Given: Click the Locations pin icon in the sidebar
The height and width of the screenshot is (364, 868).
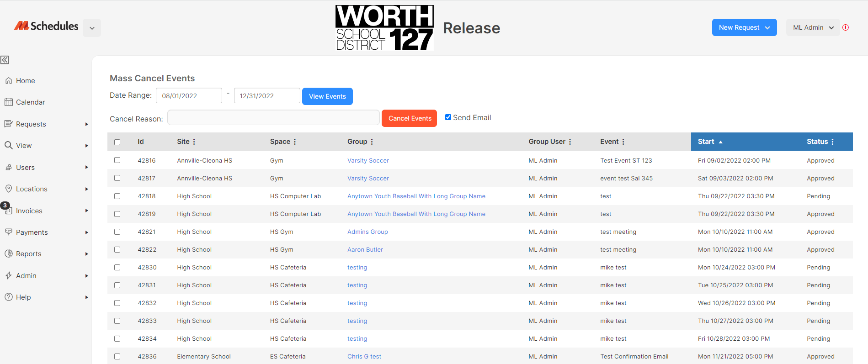Looking at the screenshot, I should tap(8, 189).
